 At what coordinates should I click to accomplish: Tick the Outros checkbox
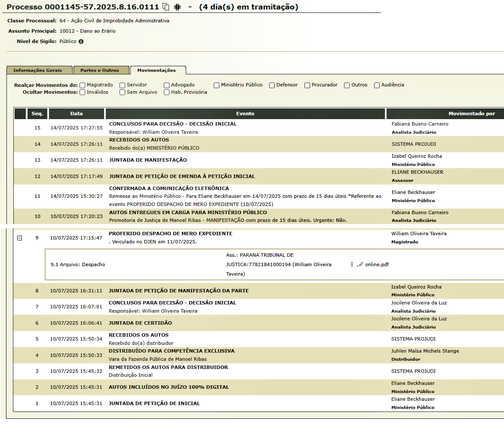(347, 85)
